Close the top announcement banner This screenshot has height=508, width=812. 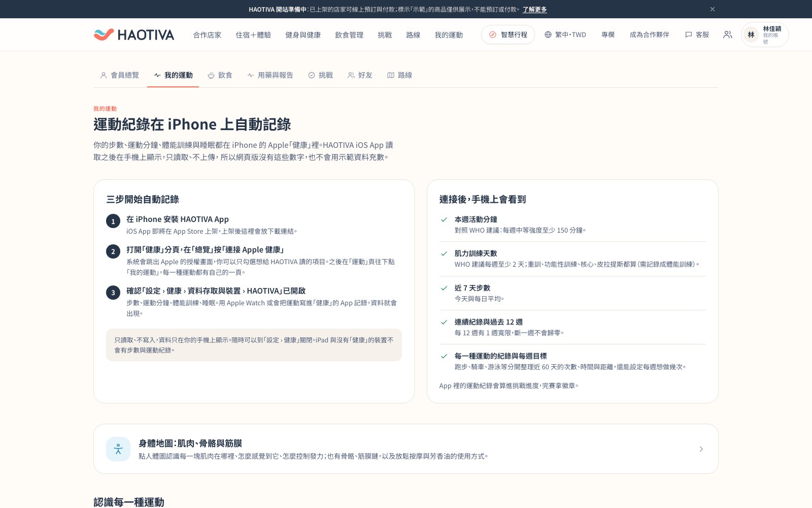click(713, 9)
